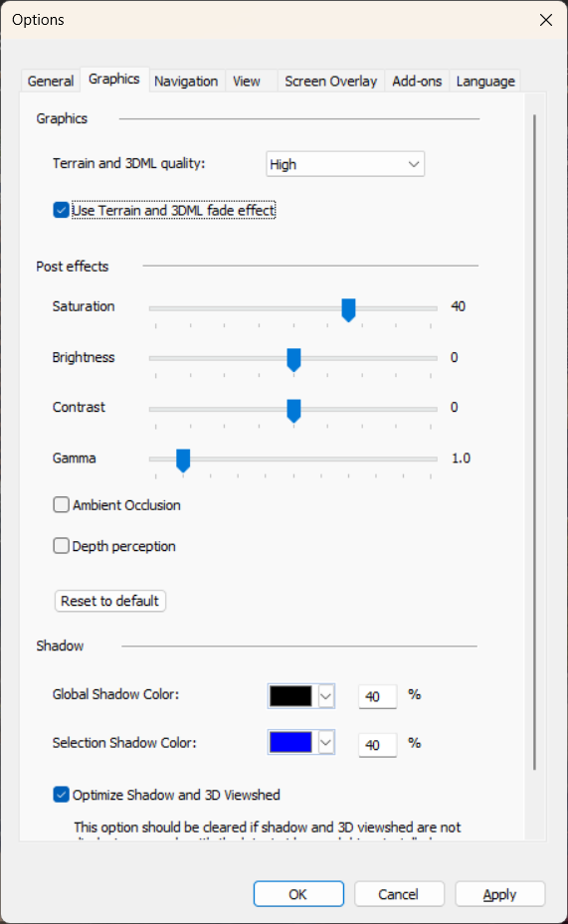
Task: Open the Language tab
Action: click(484, 82)
